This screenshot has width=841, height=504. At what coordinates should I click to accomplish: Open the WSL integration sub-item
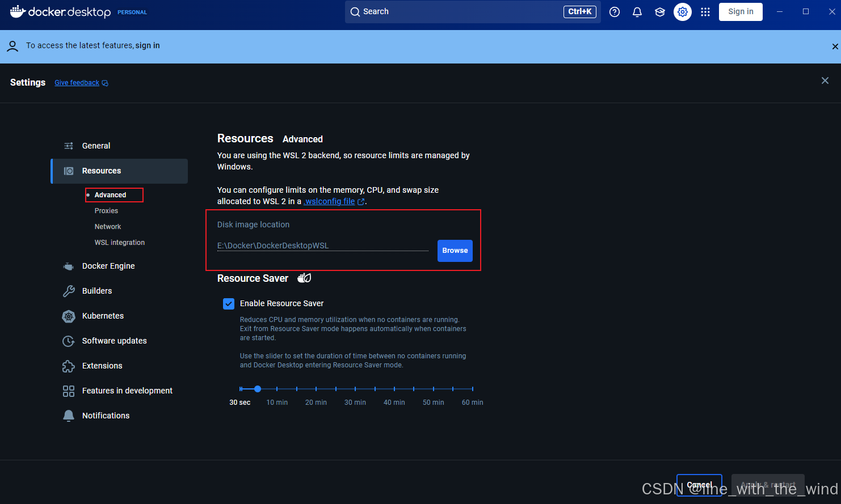(120, 243)
